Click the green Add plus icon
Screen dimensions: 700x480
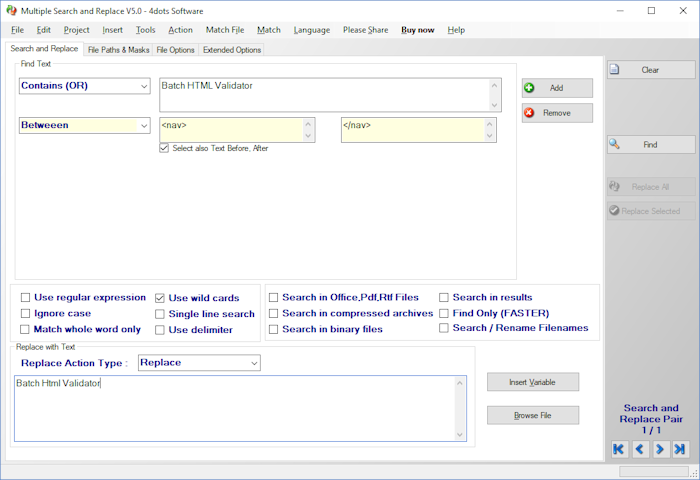(530, 88)
